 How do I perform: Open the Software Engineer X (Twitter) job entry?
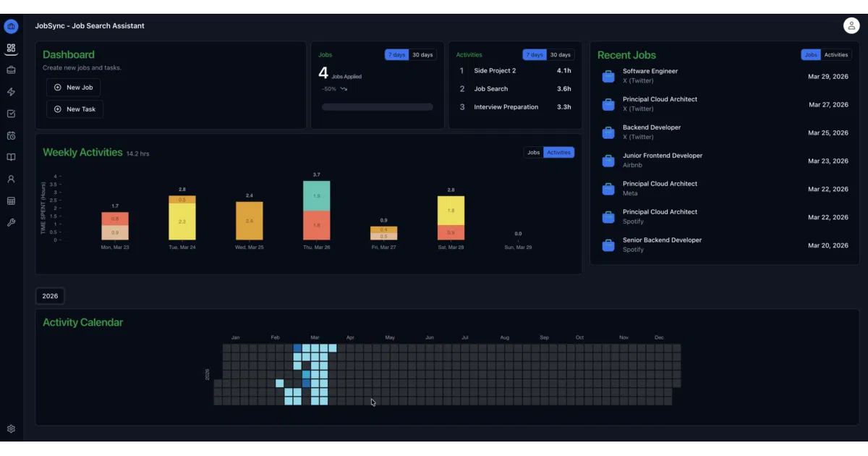coord(725,76)
